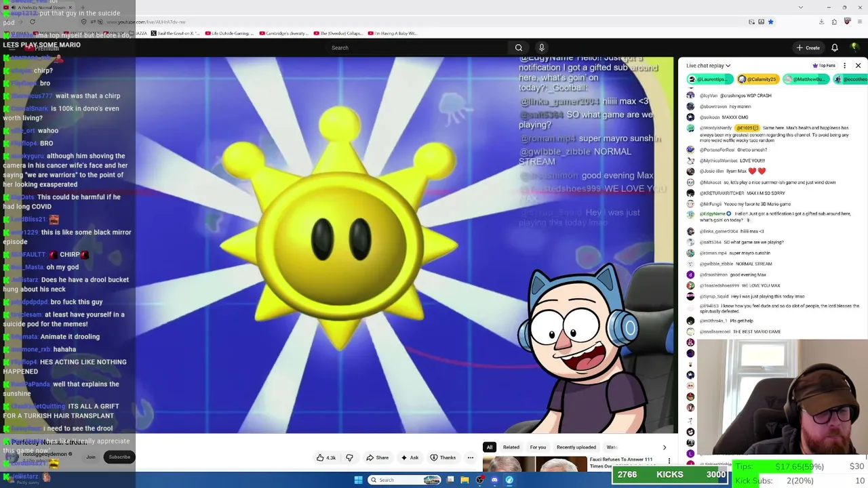Screen dimensions: 868x488
Task: Open YouTube notifications bell
Action: pyautogui.click(x=835, y=47)
